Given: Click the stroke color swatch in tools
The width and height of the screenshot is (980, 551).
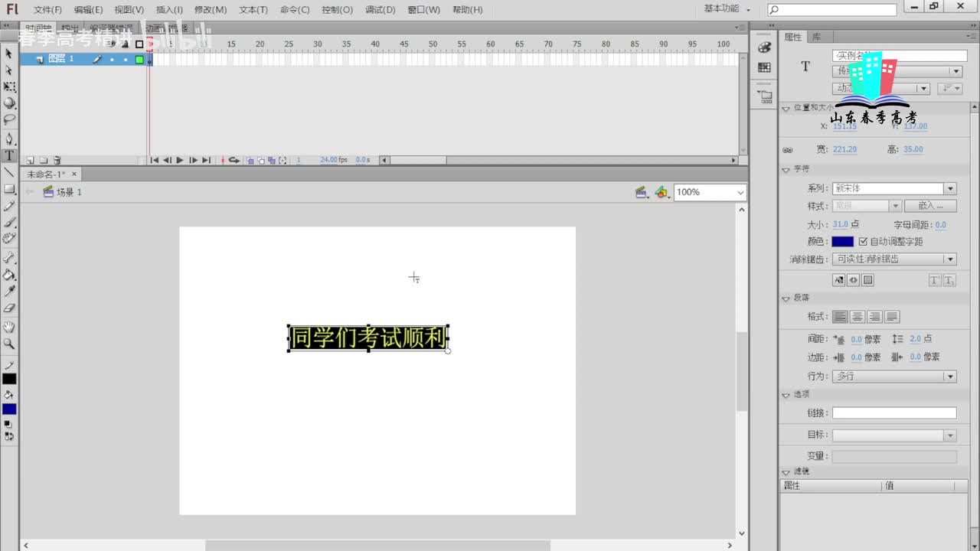Looking at the screenshot, I should pos(9,379).
